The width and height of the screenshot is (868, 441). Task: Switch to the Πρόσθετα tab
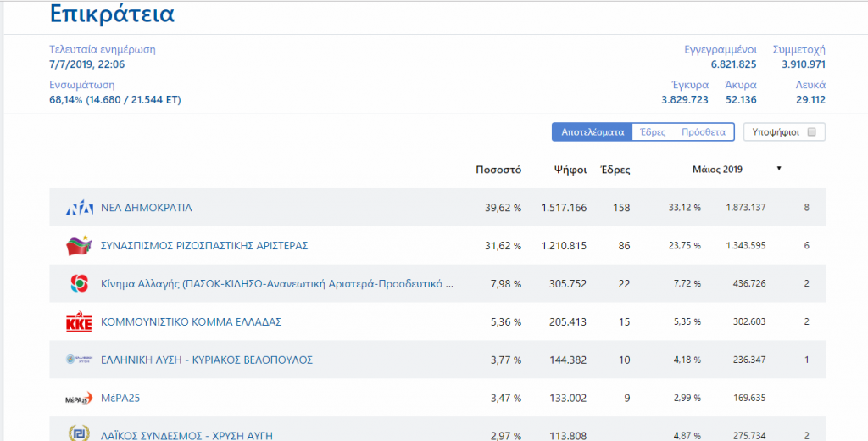click(703, 132)
